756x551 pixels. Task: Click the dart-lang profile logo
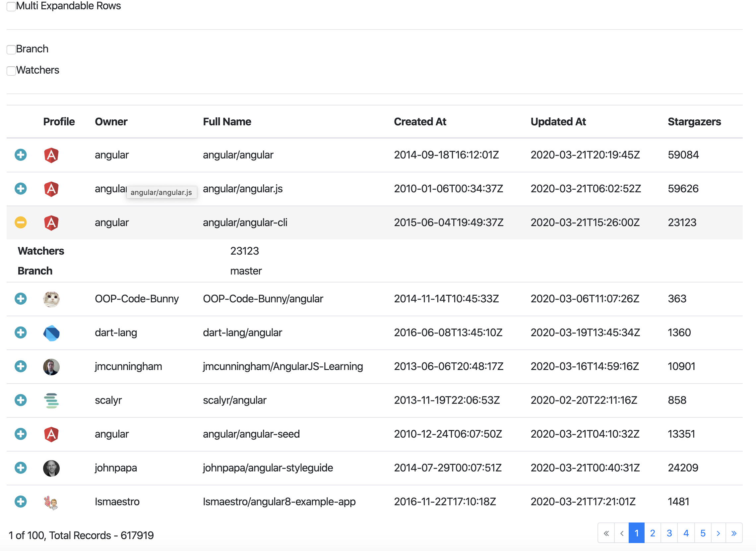(51, 333)
